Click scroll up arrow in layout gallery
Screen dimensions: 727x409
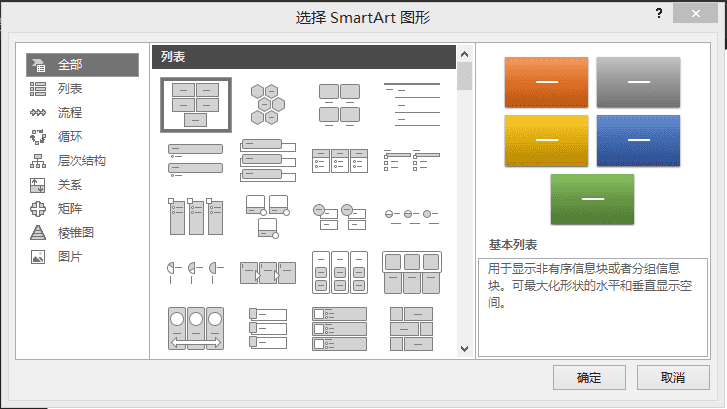[465, 54]
